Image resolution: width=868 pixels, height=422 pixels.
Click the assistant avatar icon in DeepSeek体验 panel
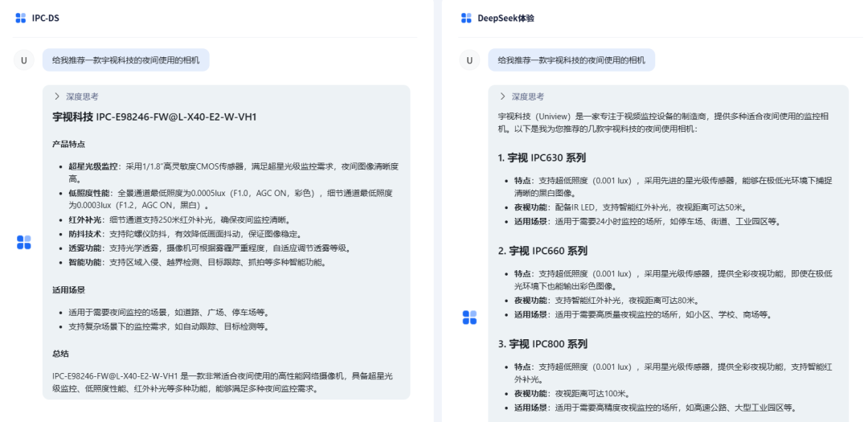tap(469, 318)
